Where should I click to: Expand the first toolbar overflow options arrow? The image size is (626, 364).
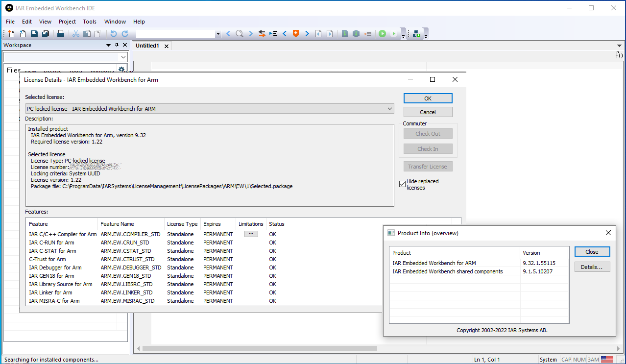404,36
